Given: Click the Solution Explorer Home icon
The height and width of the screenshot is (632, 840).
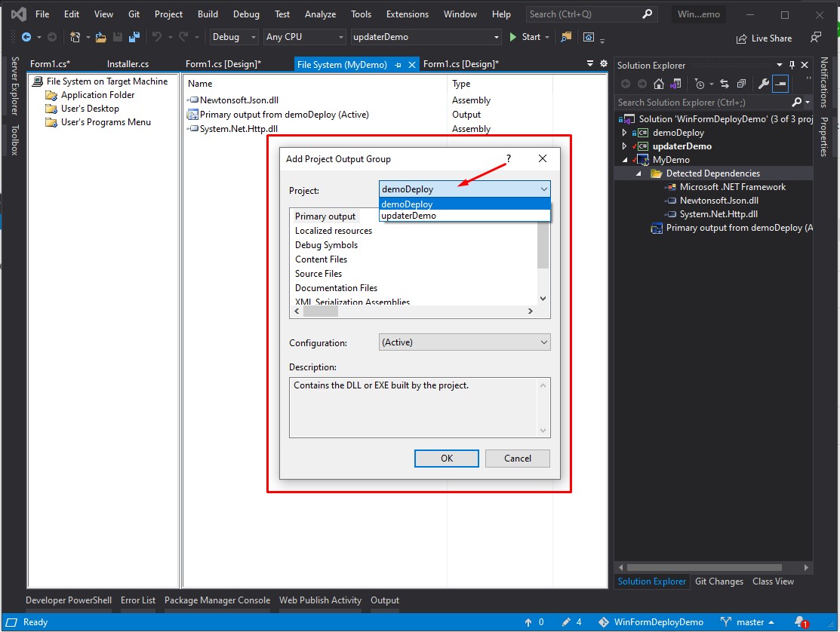Looking at the screenshot, I should 658,84.
